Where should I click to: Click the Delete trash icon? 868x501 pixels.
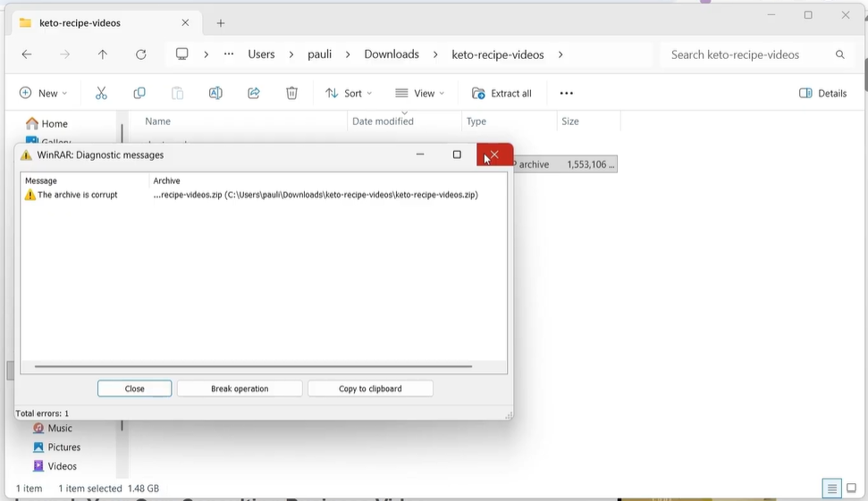(x=291, y=93)
